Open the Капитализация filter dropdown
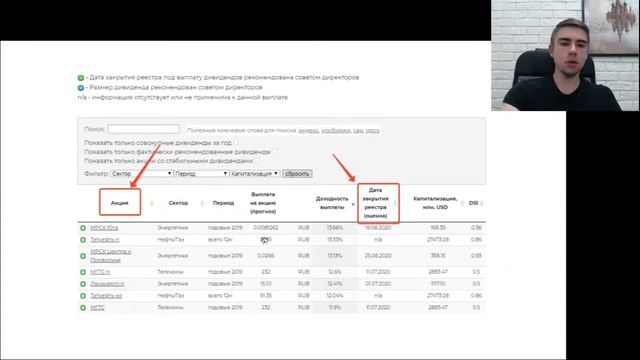This screenshot has width=640, height=360. pos(255,173)
